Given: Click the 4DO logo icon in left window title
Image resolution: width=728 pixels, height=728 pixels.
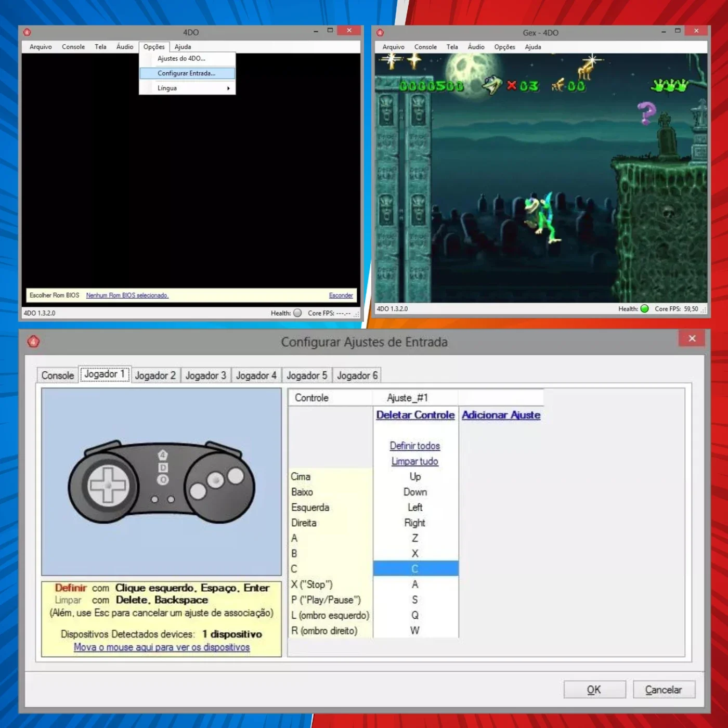Looking at the screenshot, I should [27, 32].
